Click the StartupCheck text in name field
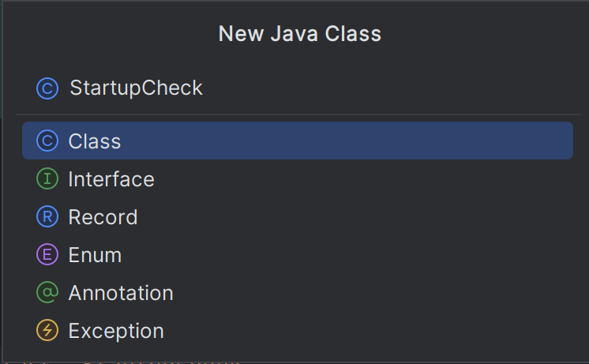The width and height of the screenshot is (589, 364). pyautogui.click(x=136, y=88)
